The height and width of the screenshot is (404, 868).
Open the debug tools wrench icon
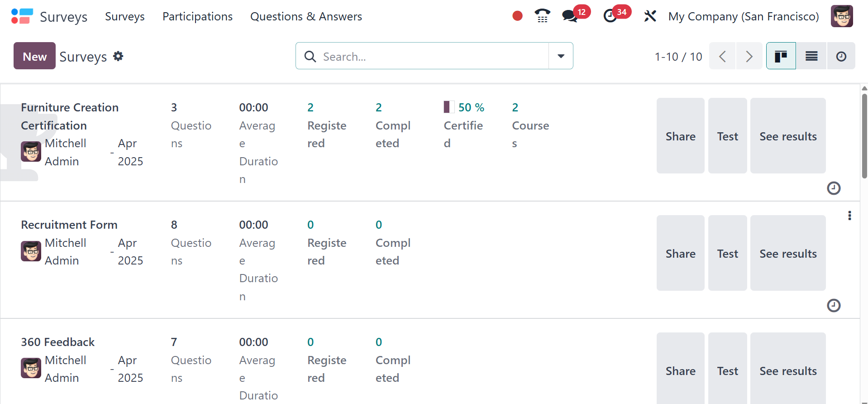(650, 16)
